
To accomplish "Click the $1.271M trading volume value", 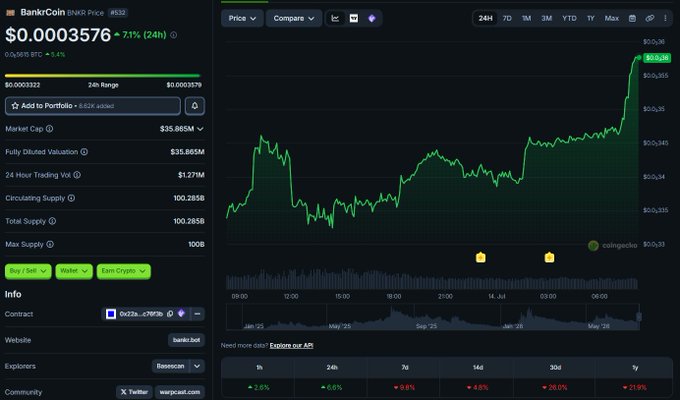I will (191, 175).
